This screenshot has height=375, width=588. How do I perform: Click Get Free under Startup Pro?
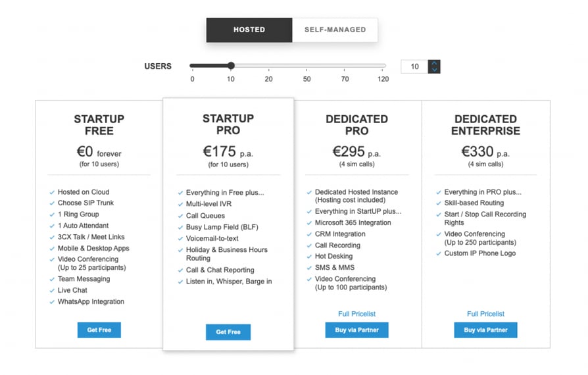pyautogui.click(x=228, y=332)
